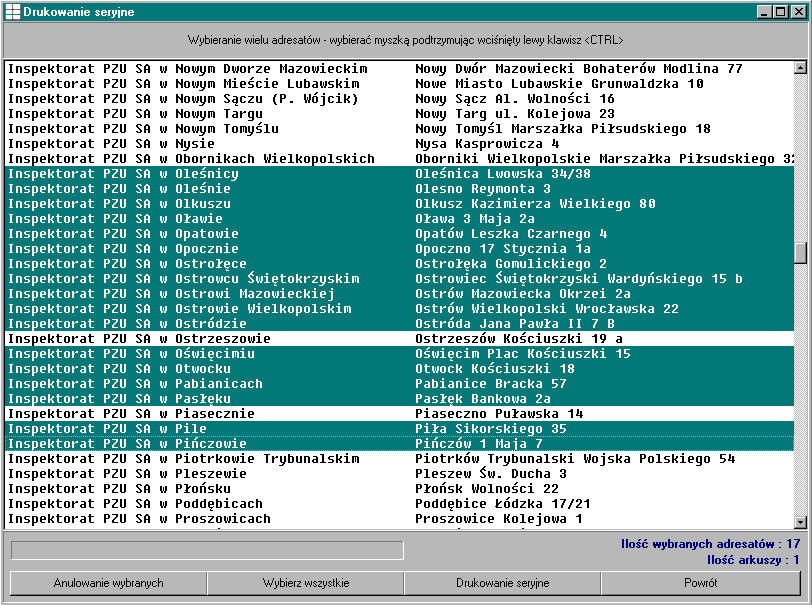The image size is (812, 605).
Task: Click row Inspektorat PZU SA w Opocznie
Action: [399, 249]
